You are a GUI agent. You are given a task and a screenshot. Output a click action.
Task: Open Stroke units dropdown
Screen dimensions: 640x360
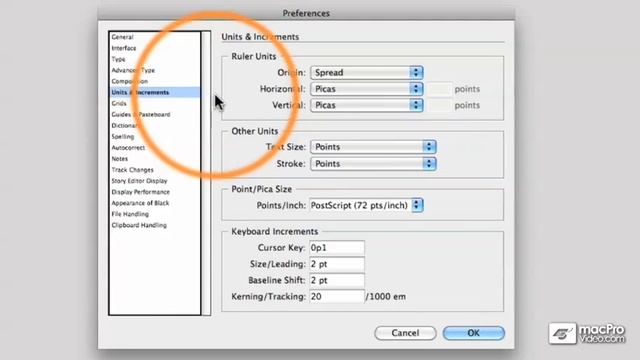(373, 164)
